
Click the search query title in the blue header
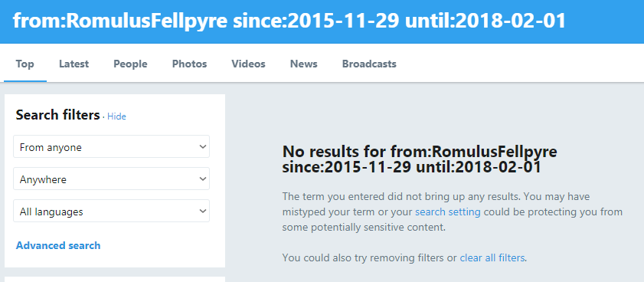(289, 21)
